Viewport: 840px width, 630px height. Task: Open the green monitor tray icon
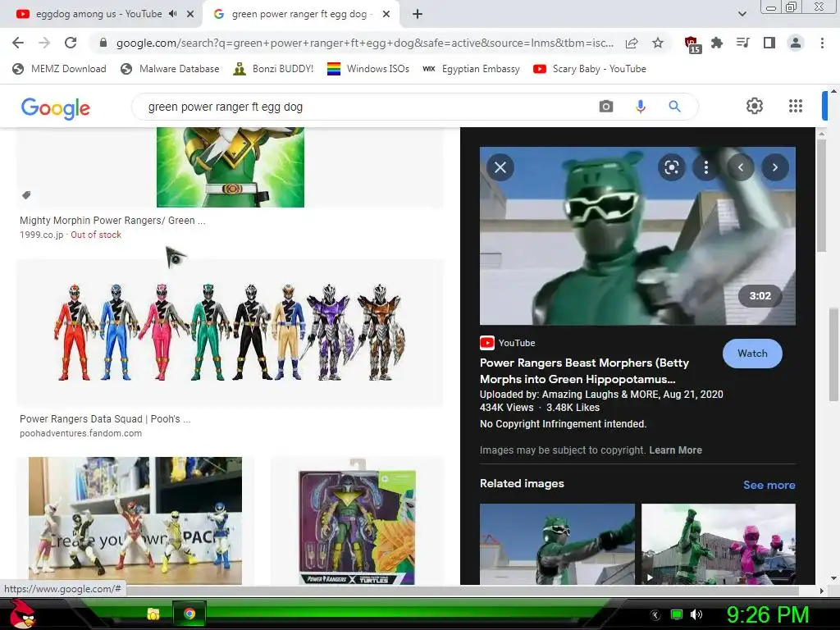[x=677, y=614]
